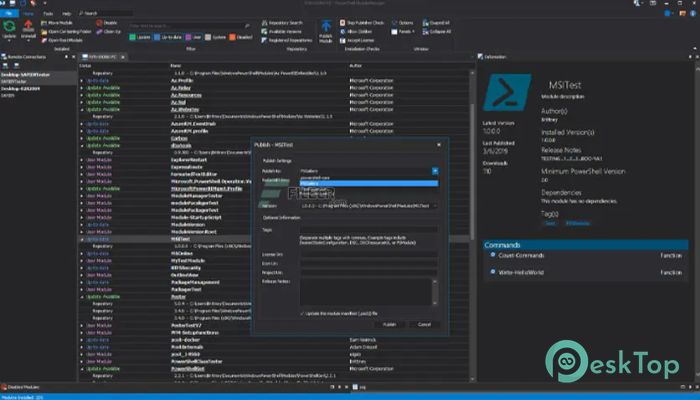Click the Pester module name link
The height and width of the screenshot is (400, 700).
pos(178,297)
